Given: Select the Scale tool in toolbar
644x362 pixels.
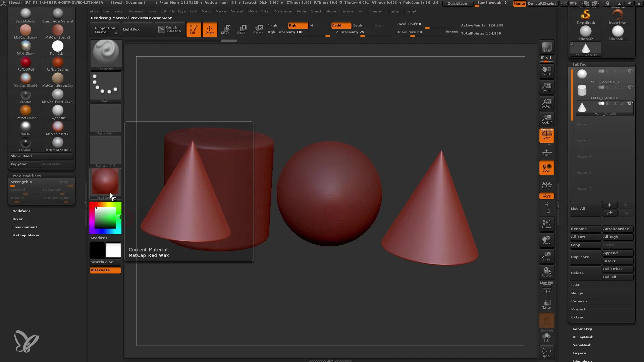Looking at the screenshot, I should click(x=243, y=29).
